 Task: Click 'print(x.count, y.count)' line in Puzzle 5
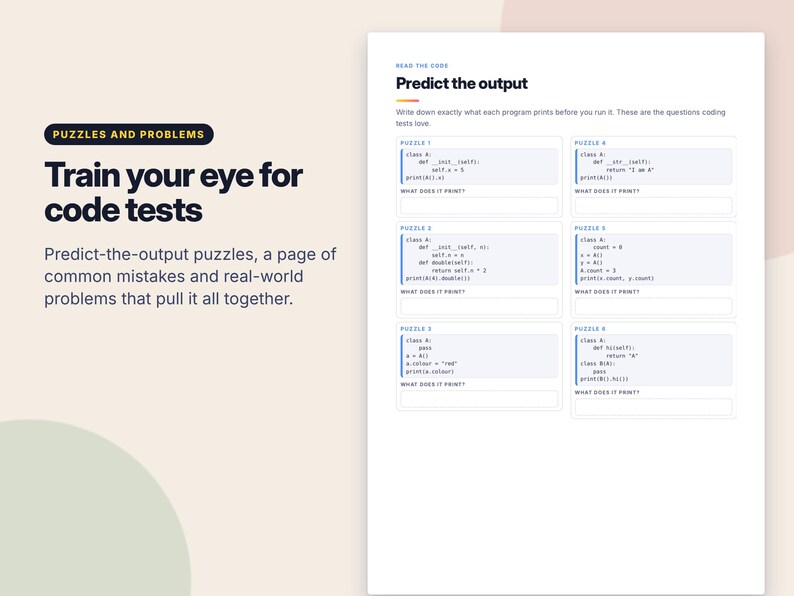click(x=617, y=279)
